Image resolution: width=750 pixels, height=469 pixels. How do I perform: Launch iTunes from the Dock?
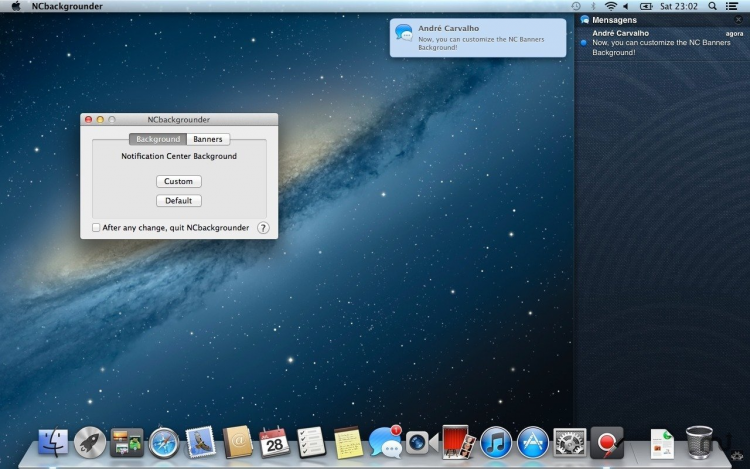[496, 443]
